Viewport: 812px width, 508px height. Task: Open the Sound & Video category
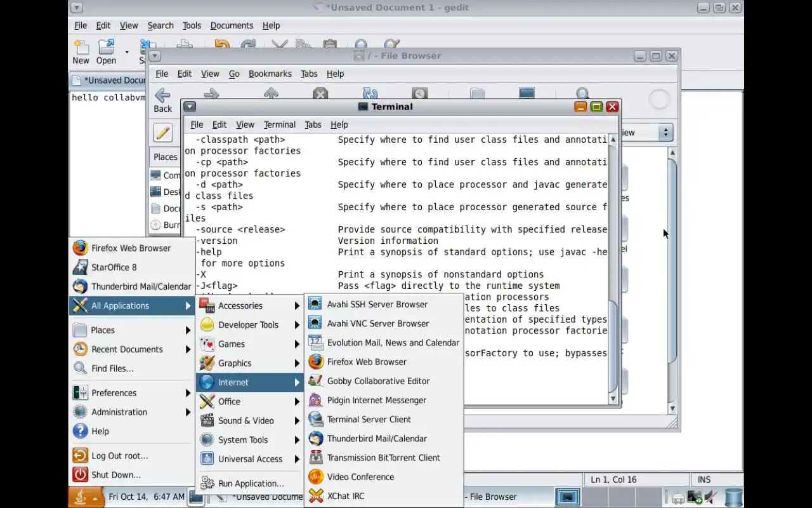(x=250, y=420)
